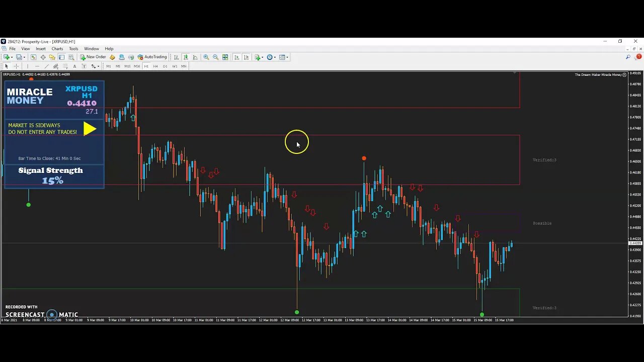
Task: Select the text 'A' tool
Action: pyautogui.click(x=74, y=66)
